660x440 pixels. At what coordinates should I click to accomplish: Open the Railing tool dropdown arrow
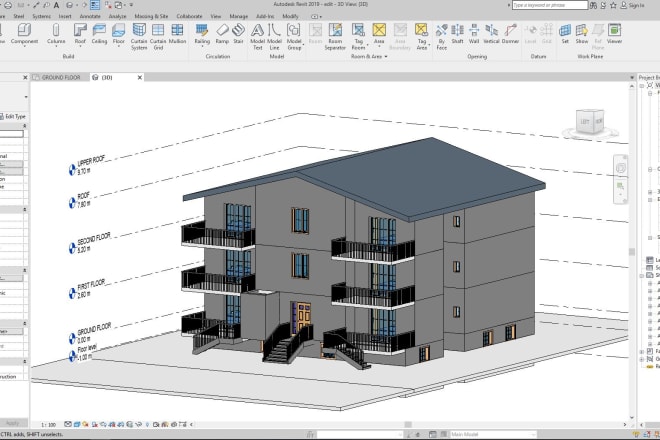tap(202, 46)
